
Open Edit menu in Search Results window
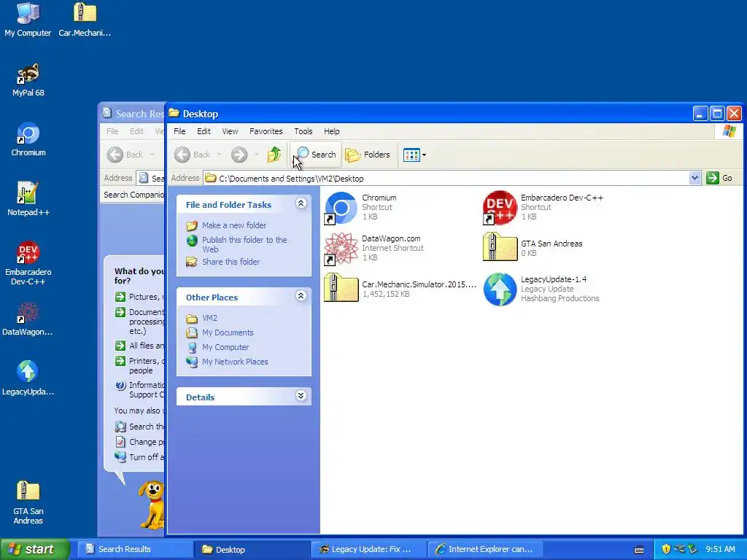coord(136,131)
